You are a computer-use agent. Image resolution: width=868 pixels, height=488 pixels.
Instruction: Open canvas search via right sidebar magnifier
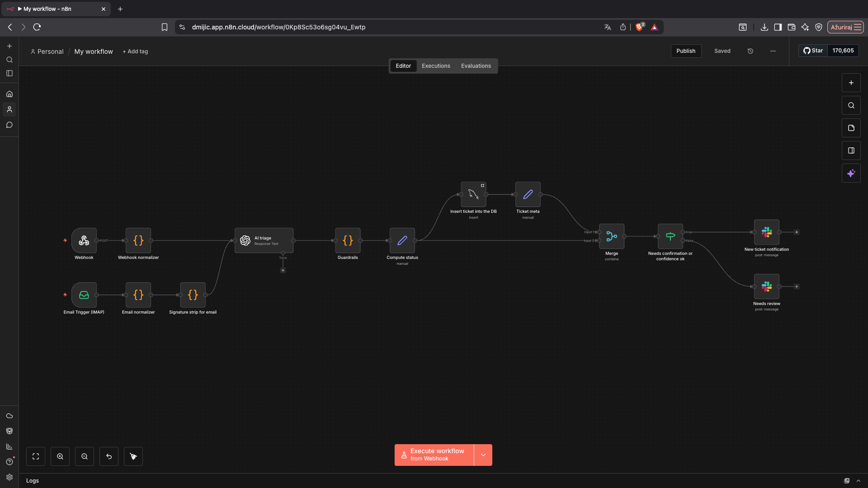(851, 105)
